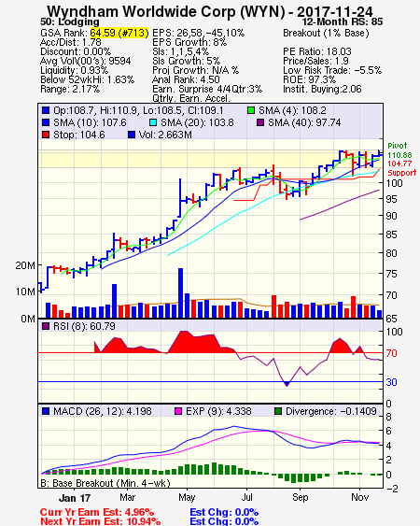420x526 pixels.
Task: Click the 50: Lodging industry label
Action: tap(70, 21)
